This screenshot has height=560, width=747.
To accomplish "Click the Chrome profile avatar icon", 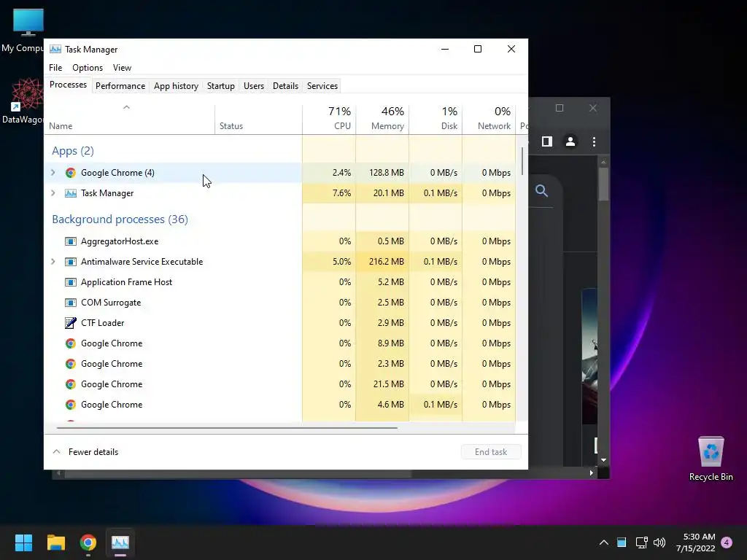I will [570, 142].
